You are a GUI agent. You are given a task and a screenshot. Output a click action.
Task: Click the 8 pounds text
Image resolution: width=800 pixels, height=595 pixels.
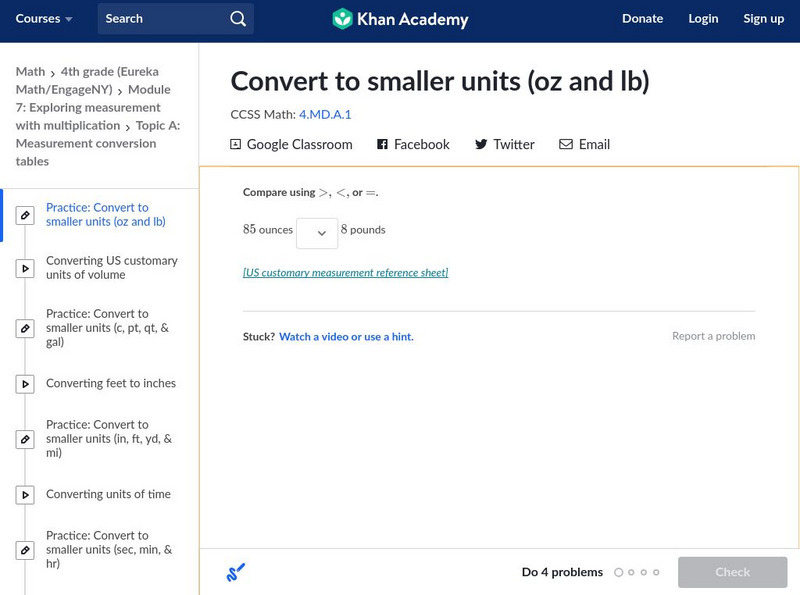(363, 230)
